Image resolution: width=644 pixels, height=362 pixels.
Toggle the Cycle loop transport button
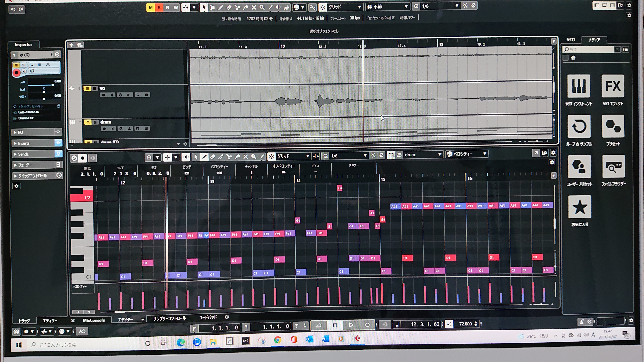click(319, 325)
